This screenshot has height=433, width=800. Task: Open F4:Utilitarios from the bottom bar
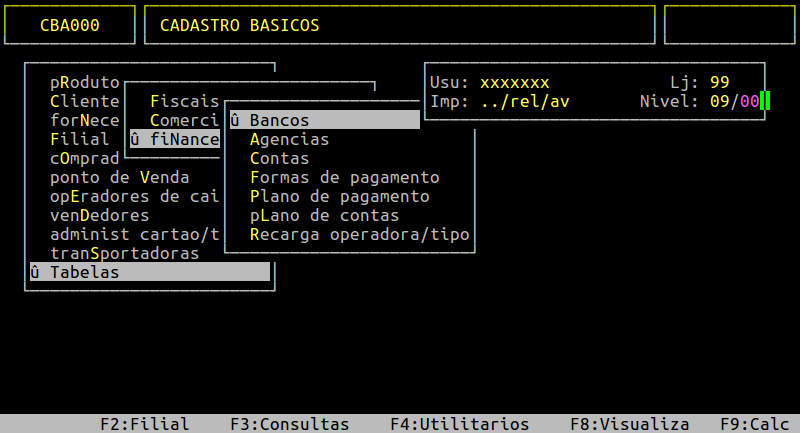(460, 424)
